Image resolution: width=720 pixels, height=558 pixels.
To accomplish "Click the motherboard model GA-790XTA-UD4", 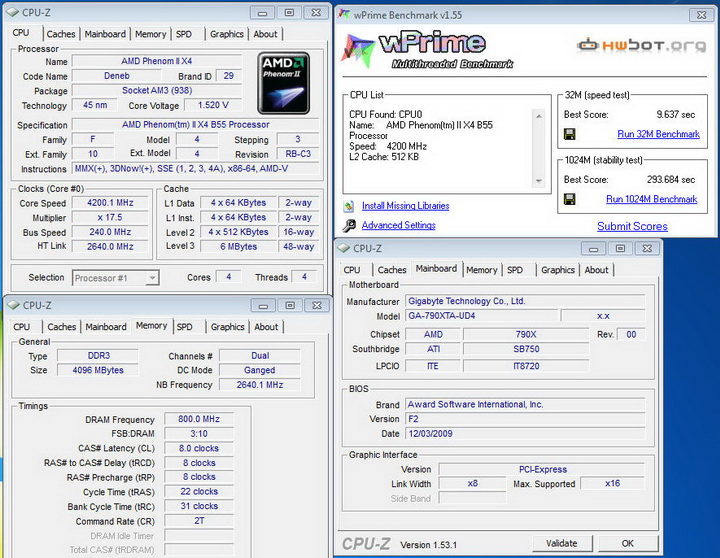I will coord(481,316).
